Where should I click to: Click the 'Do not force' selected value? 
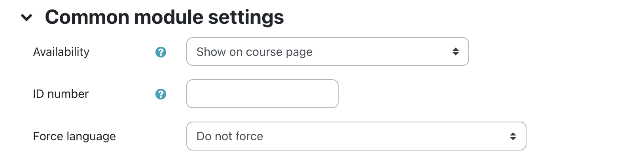pos(230,136)
